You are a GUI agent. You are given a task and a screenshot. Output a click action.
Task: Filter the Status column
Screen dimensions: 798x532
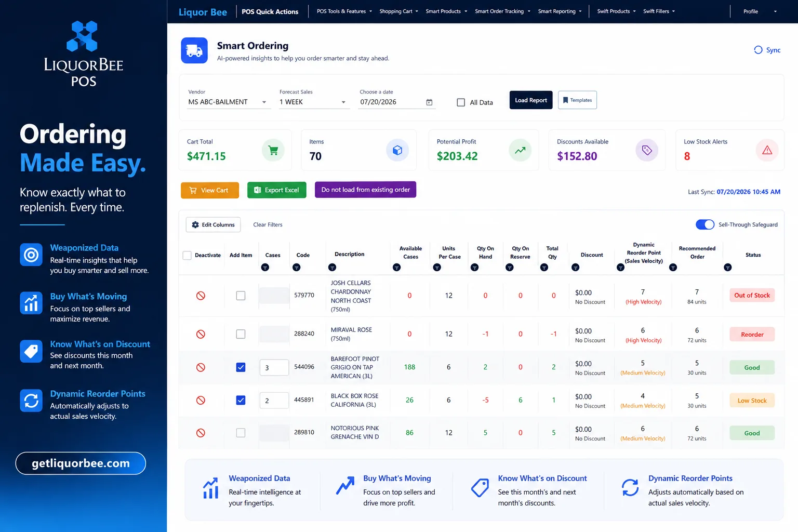point(728,268)
